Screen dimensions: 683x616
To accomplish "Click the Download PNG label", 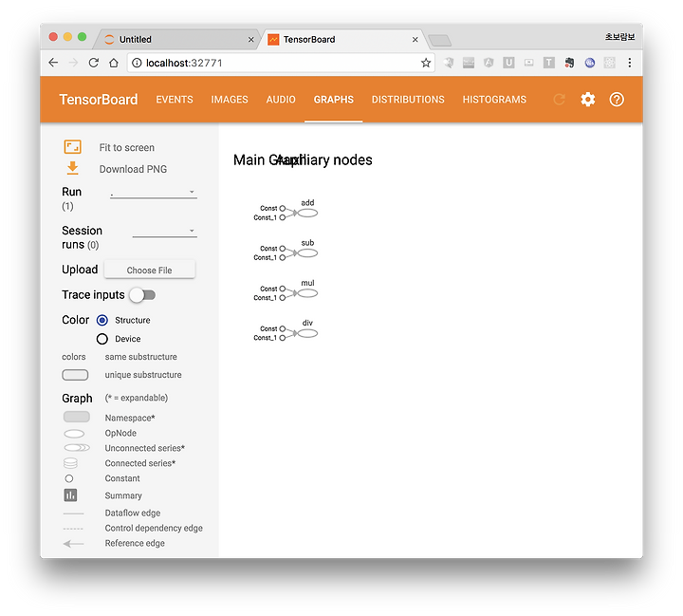I will [x=133, y=169].
